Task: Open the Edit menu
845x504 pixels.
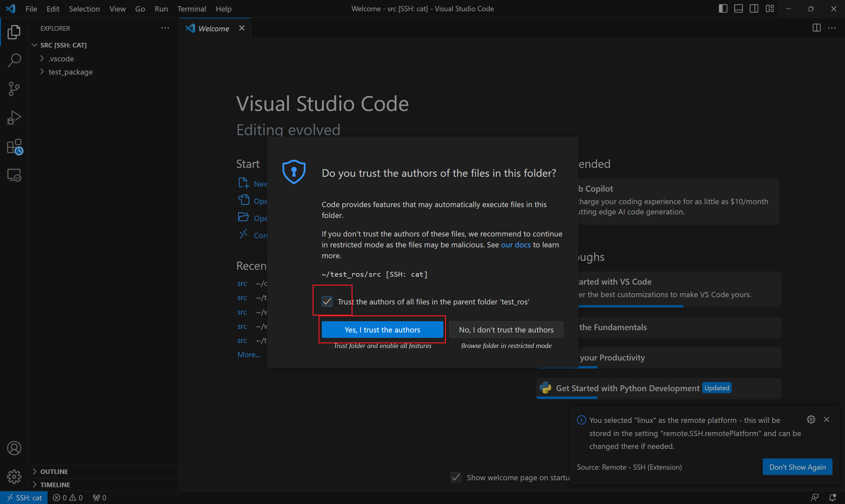Action: [53, 9]
